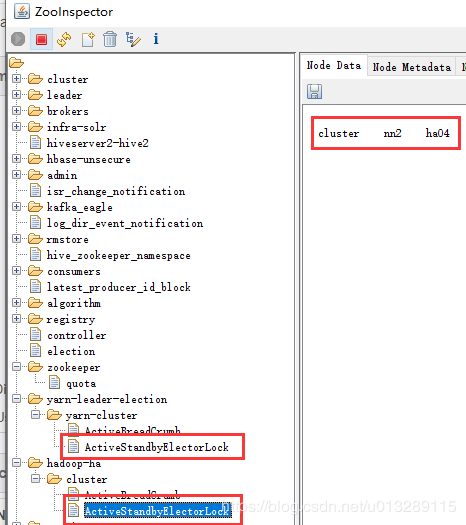
Task: Select the log_dir_event_notification node
Action: [125, 224]
